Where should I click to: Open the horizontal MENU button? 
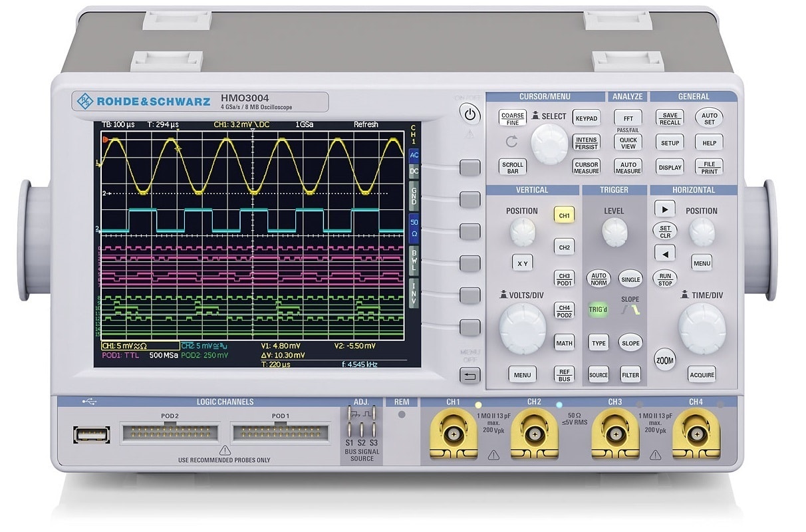(702, 263)
